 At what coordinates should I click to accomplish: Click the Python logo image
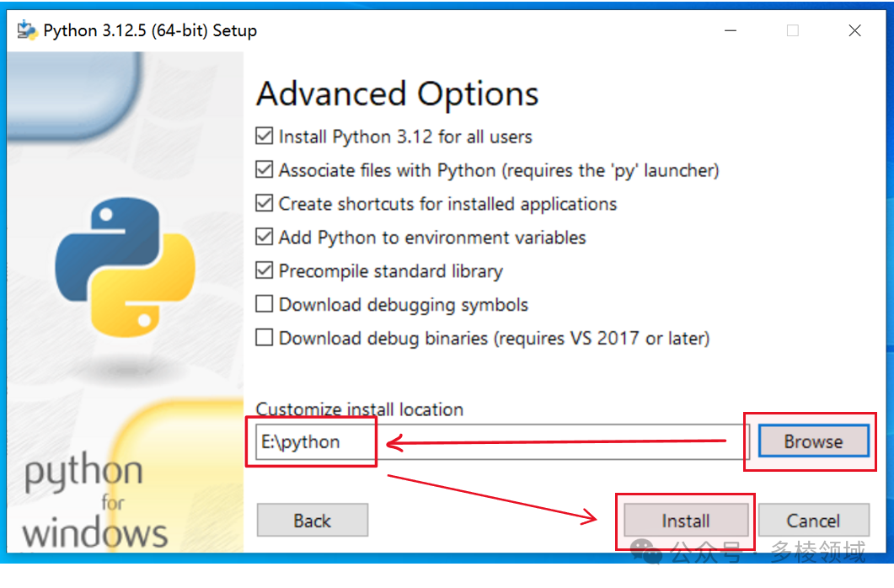point(126,267)
